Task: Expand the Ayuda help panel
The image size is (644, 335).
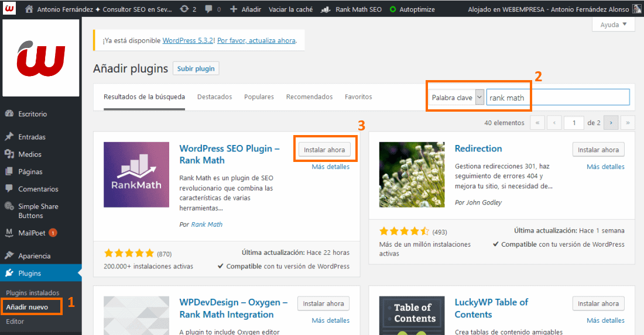Action: tap(613, 25)
